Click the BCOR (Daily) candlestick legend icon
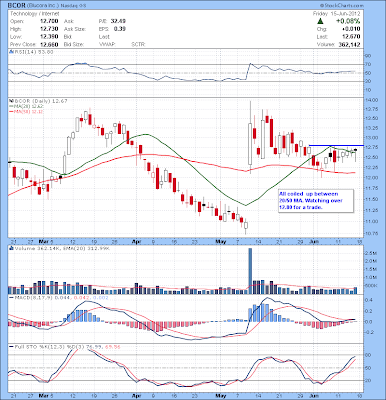The width and height of the screenshot is (386, 400). tap(11, 100)
